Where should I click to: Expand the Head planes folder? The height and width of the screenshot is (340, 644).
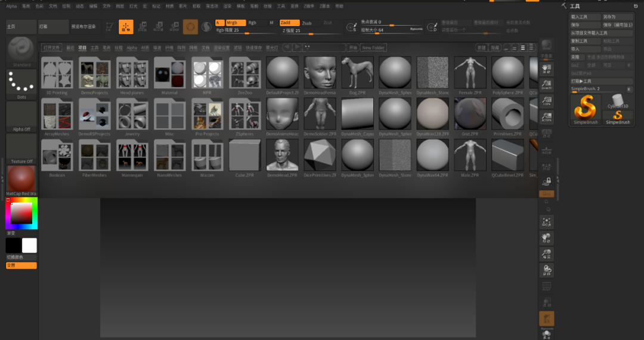pyautogui.click(x=132, y=75)
